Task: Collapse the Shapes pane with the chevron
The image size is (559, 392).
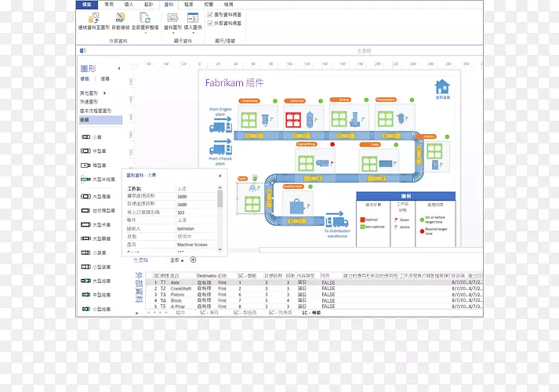Action: [x=119, y=68]
